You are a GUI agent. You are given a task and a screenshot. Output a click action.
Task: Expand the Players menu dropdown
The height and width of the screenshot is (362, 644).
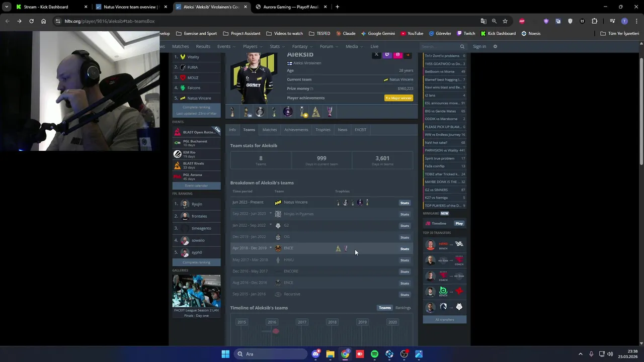pos(253,46)
